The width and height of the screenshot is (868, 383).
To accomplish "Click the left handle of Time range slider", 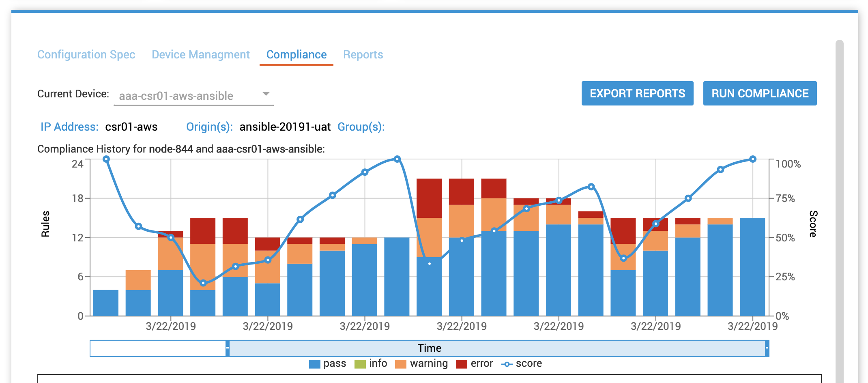I will (x=228, y=349).
